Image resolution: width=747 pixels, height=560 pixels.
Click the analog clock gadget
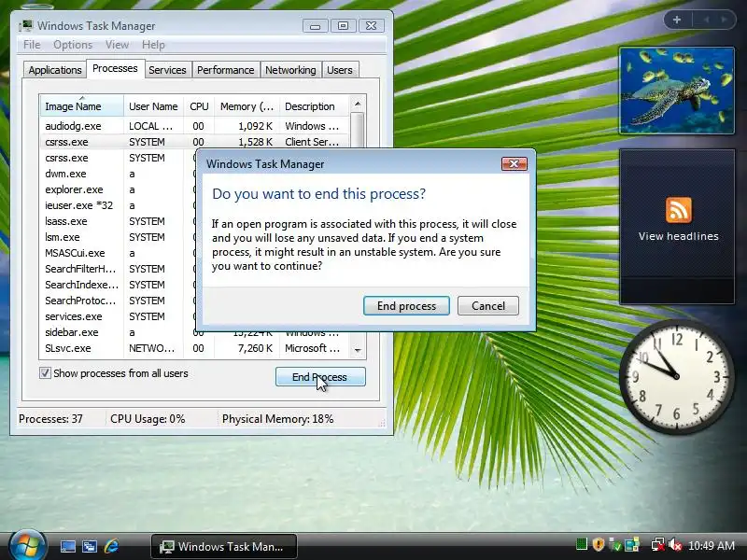[x=676, y=376]
